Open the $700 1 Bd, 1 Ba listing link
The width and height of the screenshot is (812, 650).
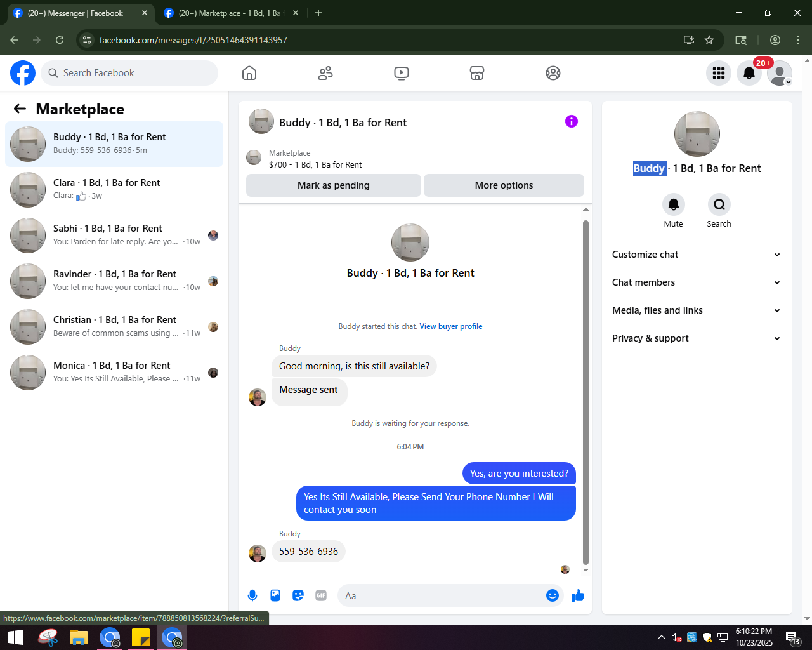point(315,164)
